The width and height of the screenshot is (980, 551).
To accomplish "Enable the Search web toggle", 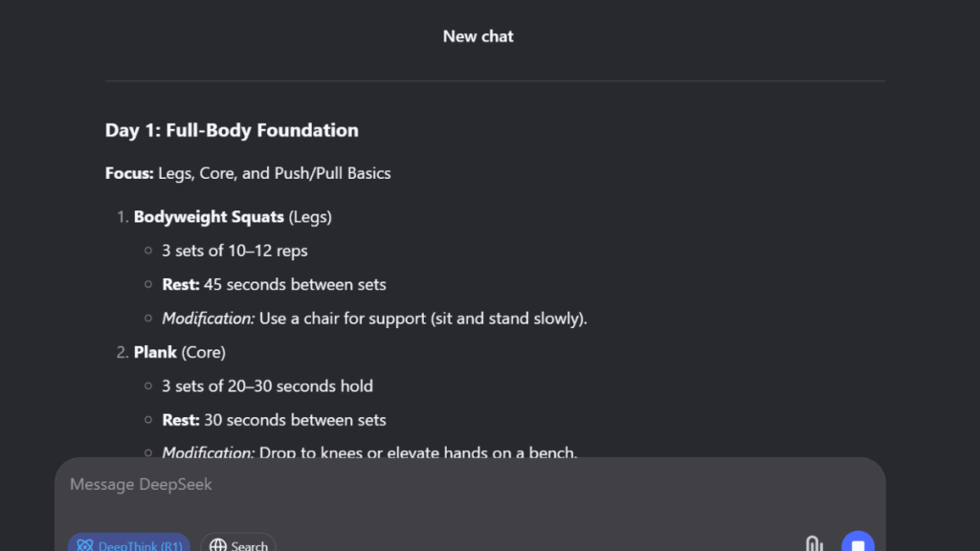I will pos(238,542).
